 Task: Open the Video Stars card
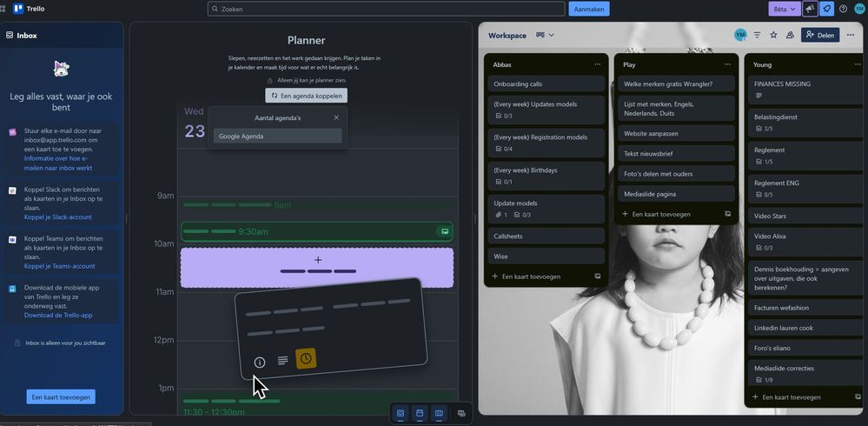(806, 216)
